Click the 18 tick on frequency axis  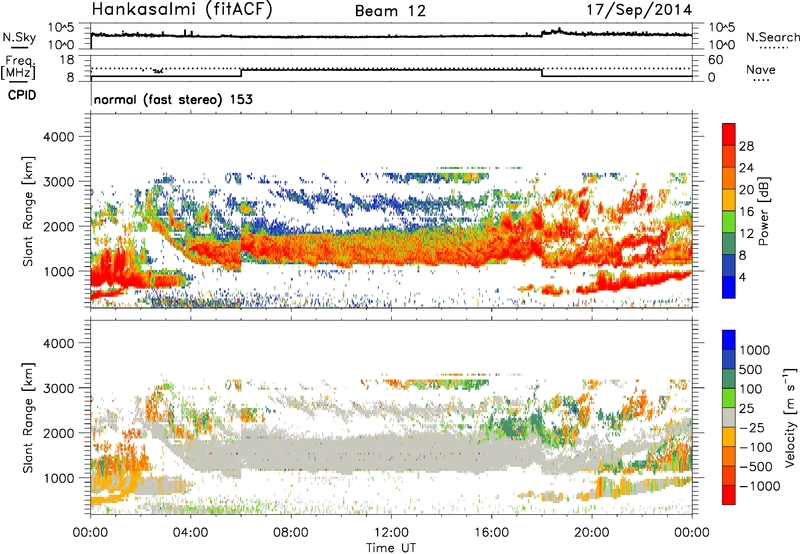(67, 60)
